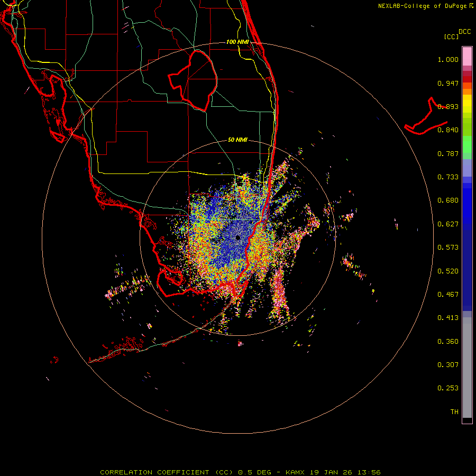Click the 0.413 color scale label
This screenshot has width=476, height=476.
tap(448, 318)
